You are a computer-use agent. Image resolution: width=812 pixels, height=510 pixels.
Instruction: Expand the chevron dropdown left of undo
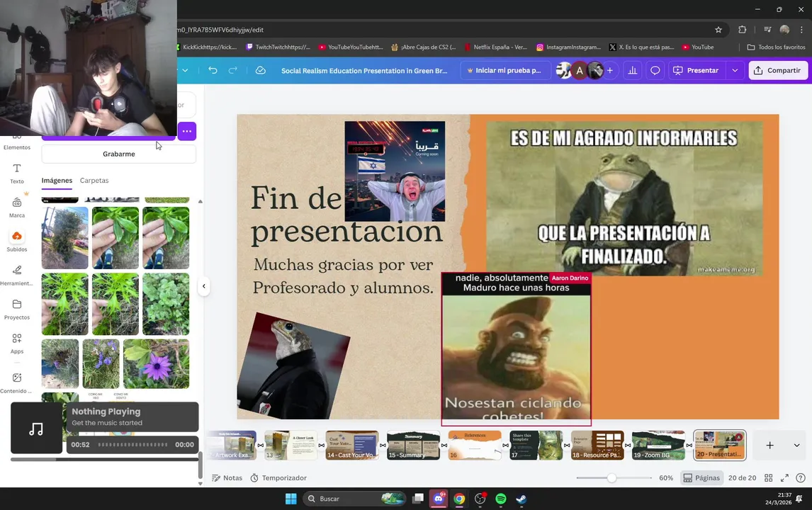[x=185, y=70]
